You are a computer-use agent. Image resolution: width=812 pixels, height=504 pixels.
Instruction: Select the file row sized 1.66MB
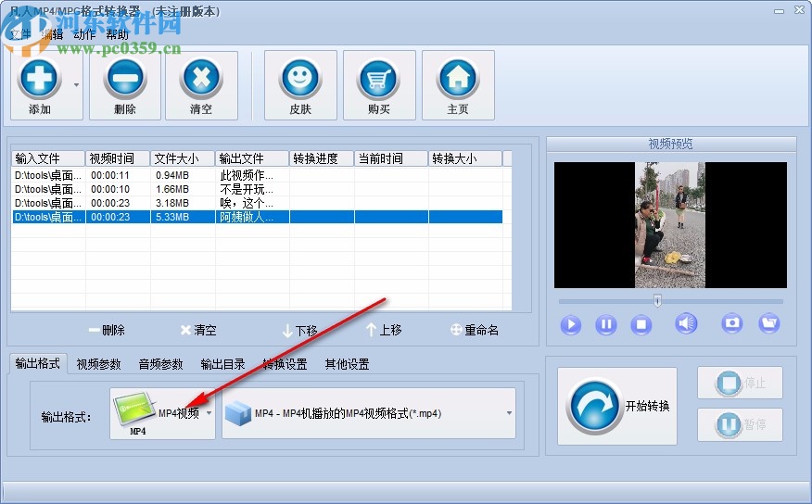pyautogui.click(x=257, y=189)
